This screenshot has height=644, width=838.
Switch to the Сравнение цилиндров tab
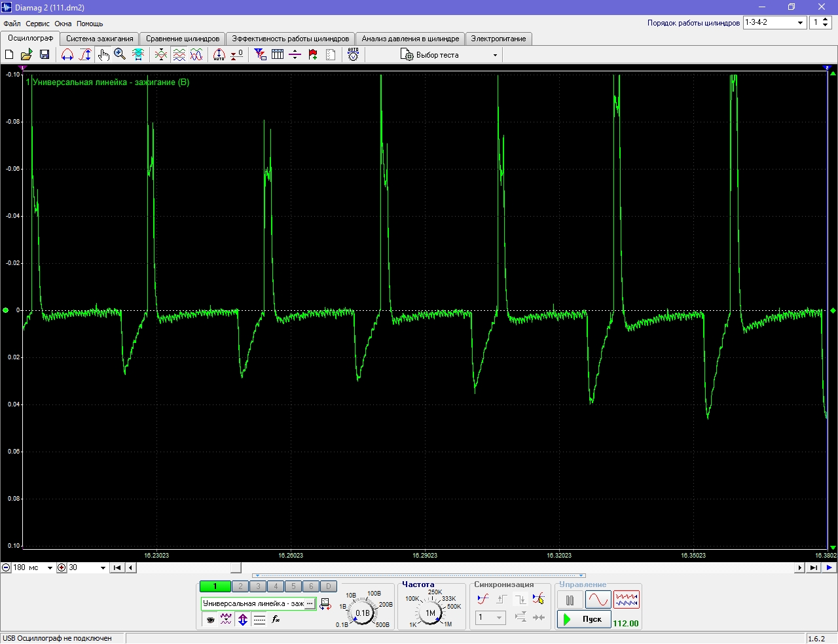[183, 39]
